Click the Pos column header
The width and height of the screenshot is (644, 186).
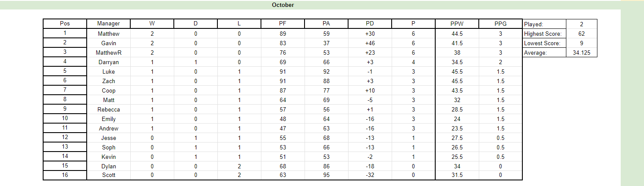(x=65, y=24)
